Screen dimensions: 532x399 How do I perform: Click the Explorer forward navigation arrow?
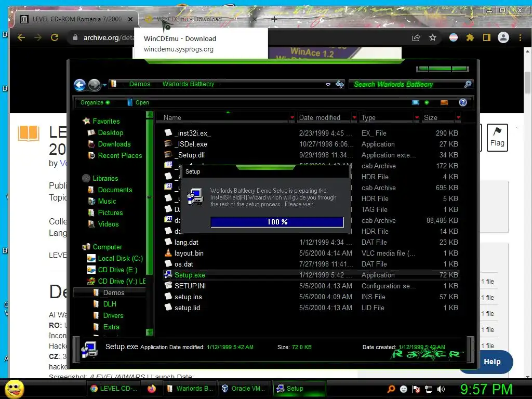[94, 85]
